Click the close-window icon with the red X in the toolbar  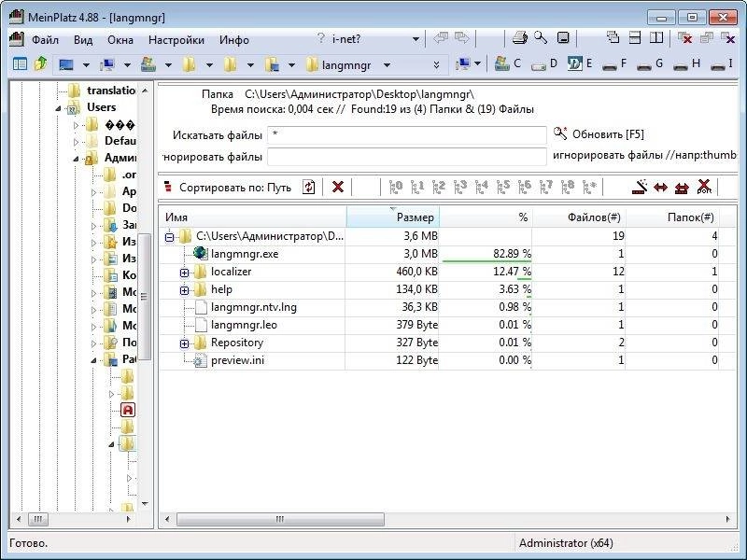(685, 38)
